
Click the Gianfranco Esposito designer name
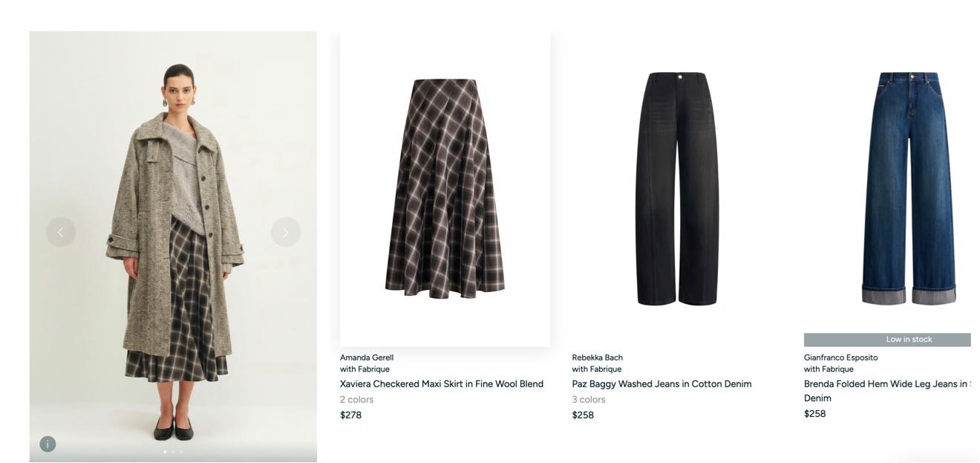pos(840,357)
